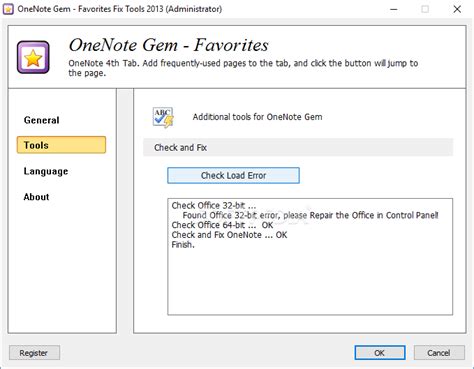This screenshot has height=369, width=474.
Task: Click the 'Finish.' log line
Action: tap(183, 245)
